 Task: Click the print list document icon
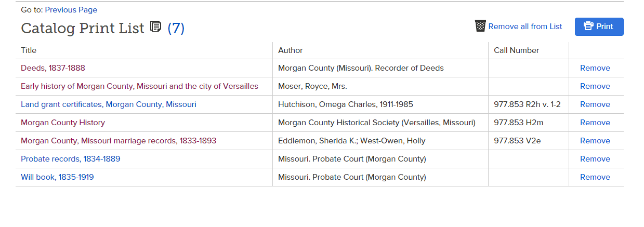point(155,26)
